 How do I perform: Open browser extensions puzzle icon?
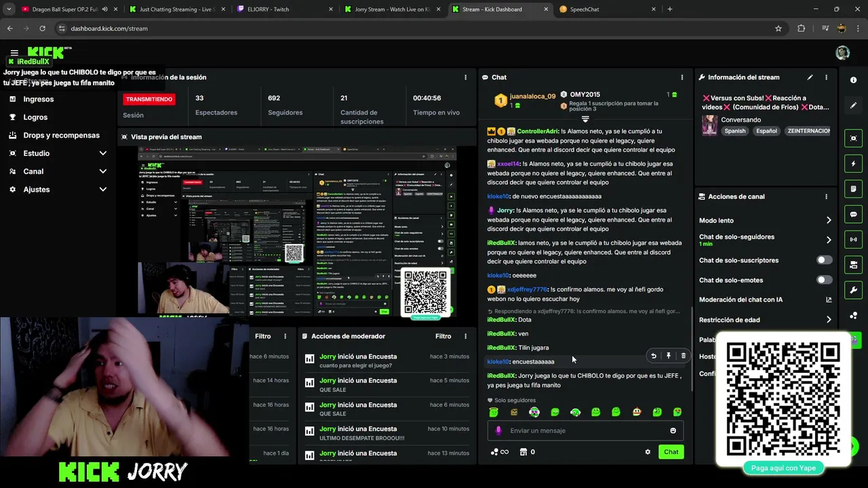(x=802, y=28)
